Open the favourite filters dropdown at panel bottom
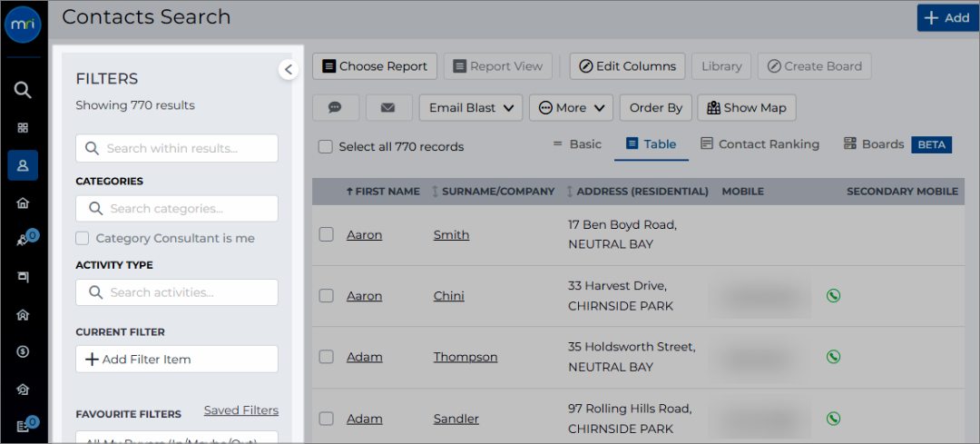 177,437
